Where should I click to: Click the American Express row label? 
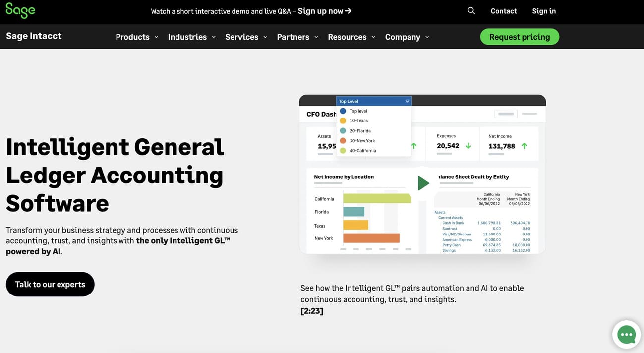click(x=457, y=240)
